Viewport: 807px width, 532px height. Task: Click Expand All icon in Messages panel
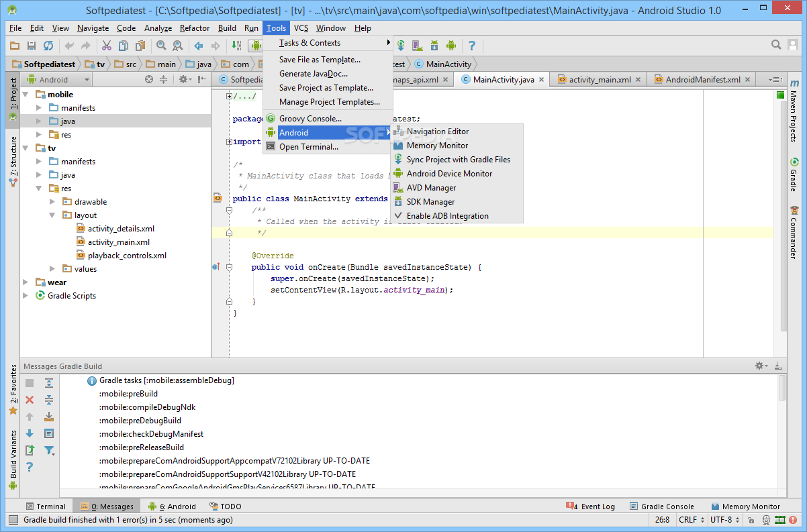[x=49, y=383]
